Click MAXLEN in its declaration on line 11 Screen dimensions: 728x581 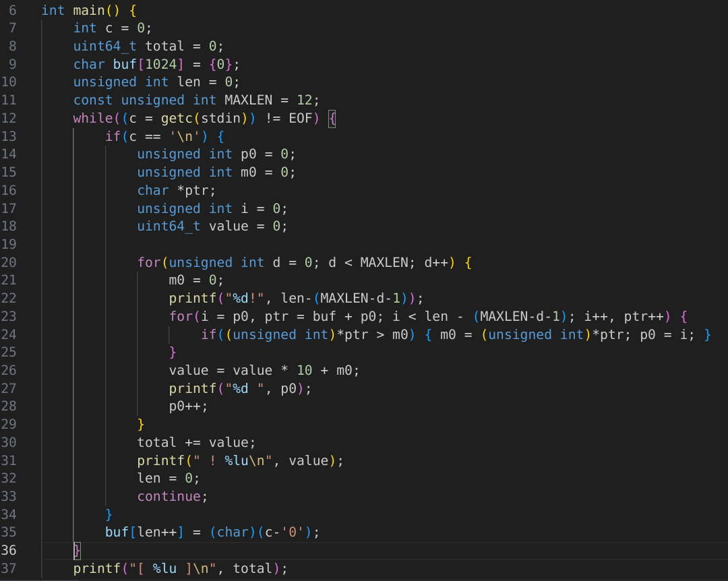[x=248, y=100]
